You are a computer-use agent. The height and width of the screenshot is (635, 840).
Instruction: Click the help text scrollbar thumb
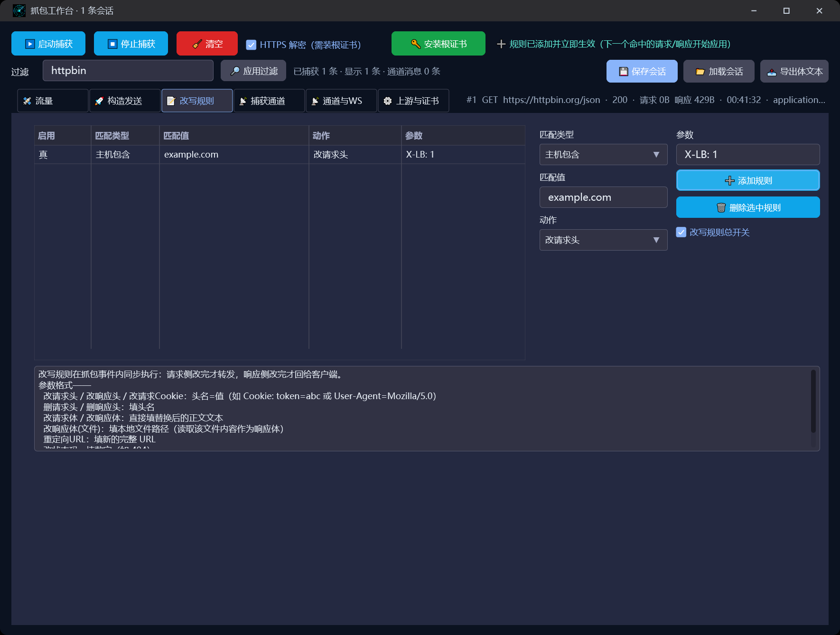coord(813,402)
